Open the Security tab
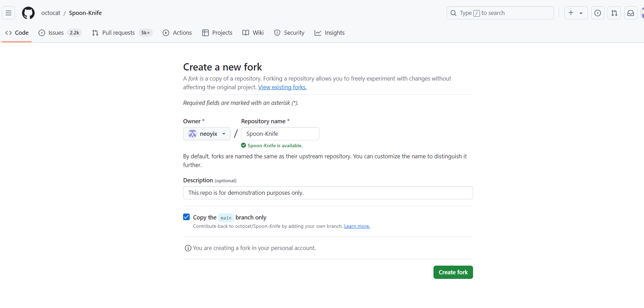 [x=289, y=33]
